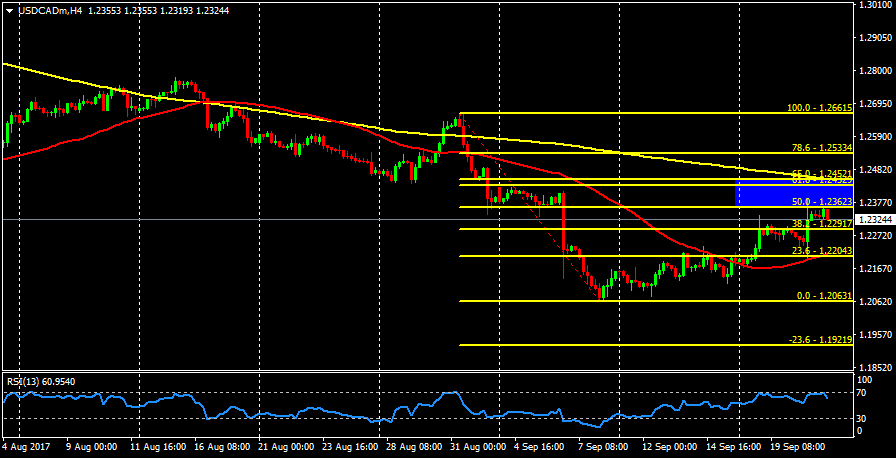Click the 0.0 - 1.20631 Fibonacci label

pyautogui.click(x=824, y=296)
